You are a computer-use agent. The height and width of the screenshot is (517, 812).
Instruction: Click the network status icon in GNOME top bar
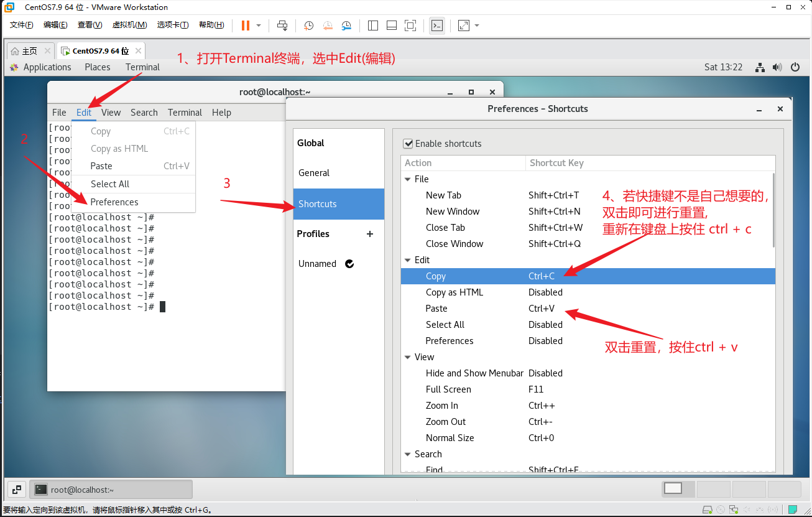tap(760, 67)
